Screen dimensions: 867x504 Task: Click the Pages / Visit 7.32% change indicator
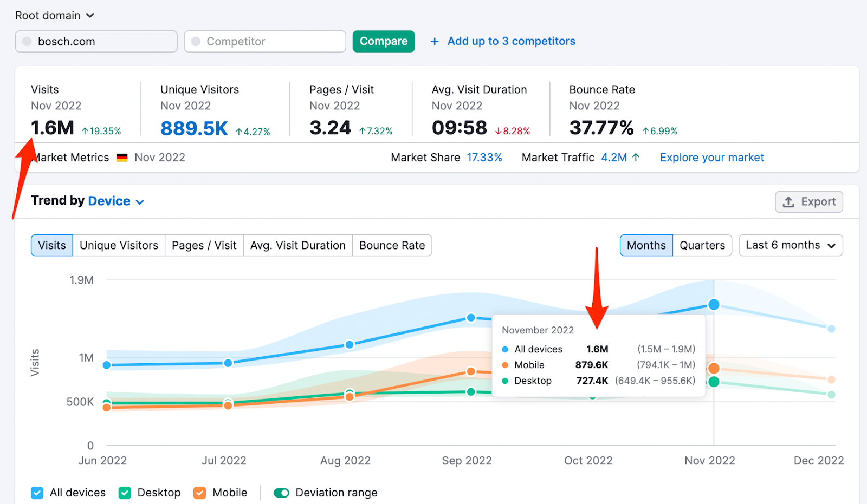click(376, 131)
